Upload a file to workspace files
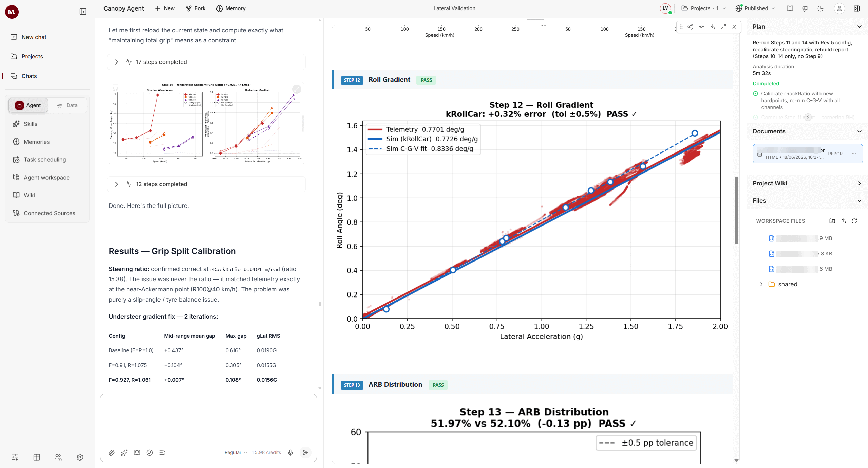868x468 pixels. [x=843, y=221]
